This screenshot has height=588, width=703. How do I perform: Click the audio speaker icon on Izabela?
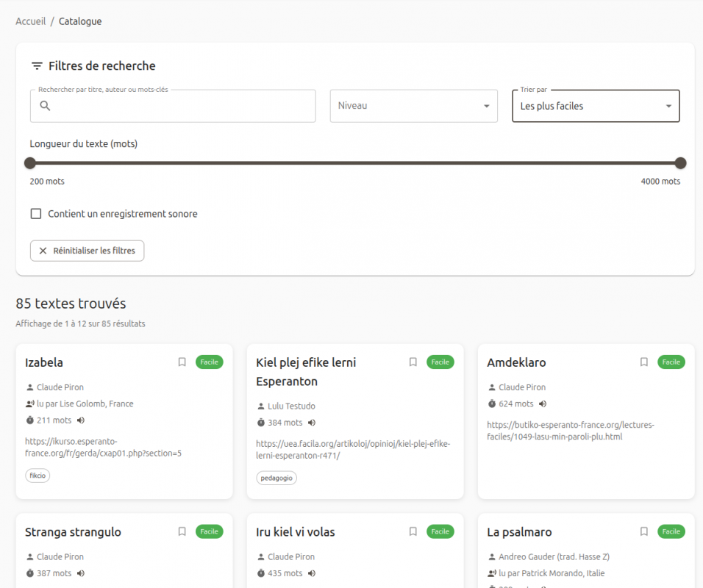[81, 420]
